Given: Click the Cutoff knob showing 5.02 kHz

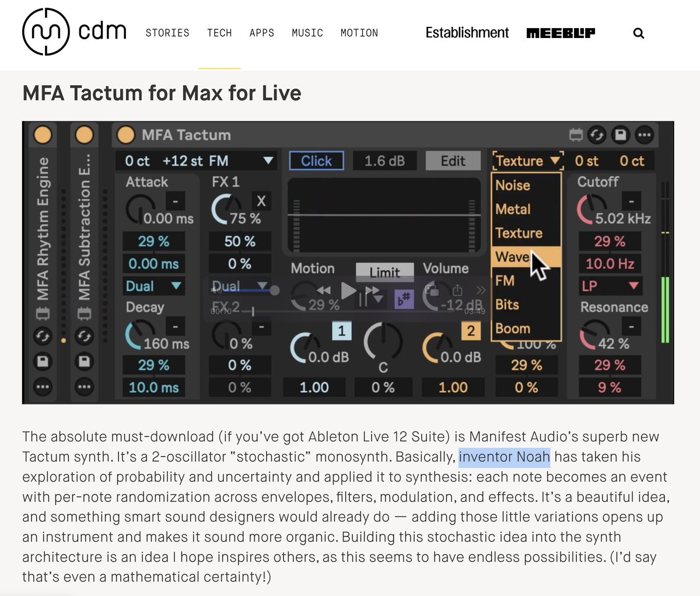Looking at the screenshot, I should point(591,208).
